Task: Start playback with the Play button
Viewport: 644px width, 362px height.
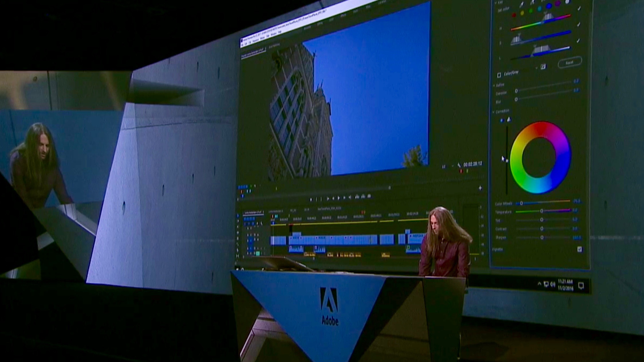Action: pos(339,198)
